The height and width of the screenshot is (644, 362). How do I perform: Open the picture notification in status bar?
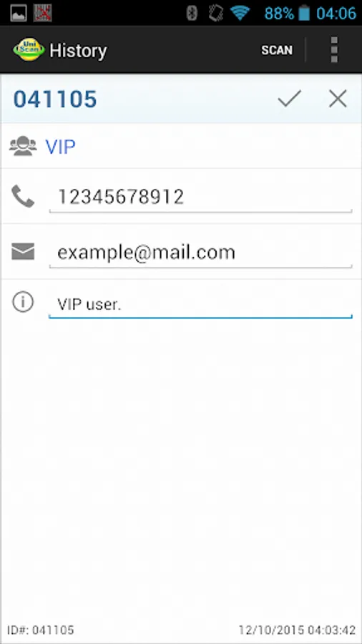pos(19,13)
